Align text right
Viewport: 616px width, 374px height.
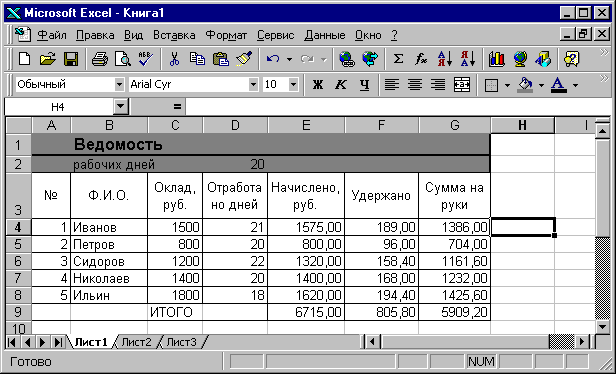[438, 84]
